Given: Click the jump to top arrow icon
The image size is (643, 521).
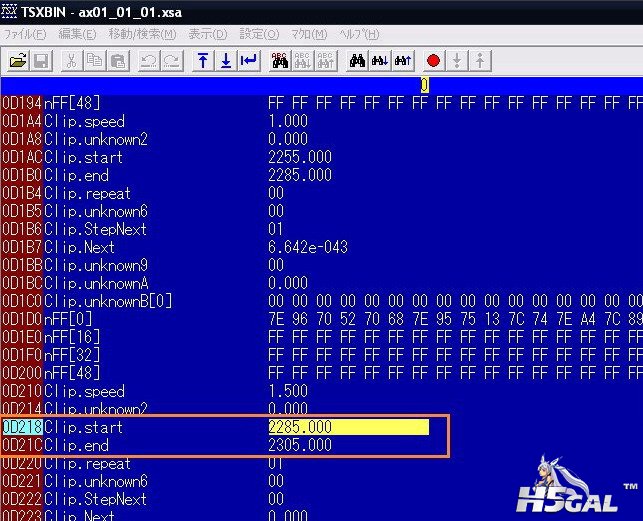Looking at the screenshot, I should pyautogui.click(x=203, y=61).
